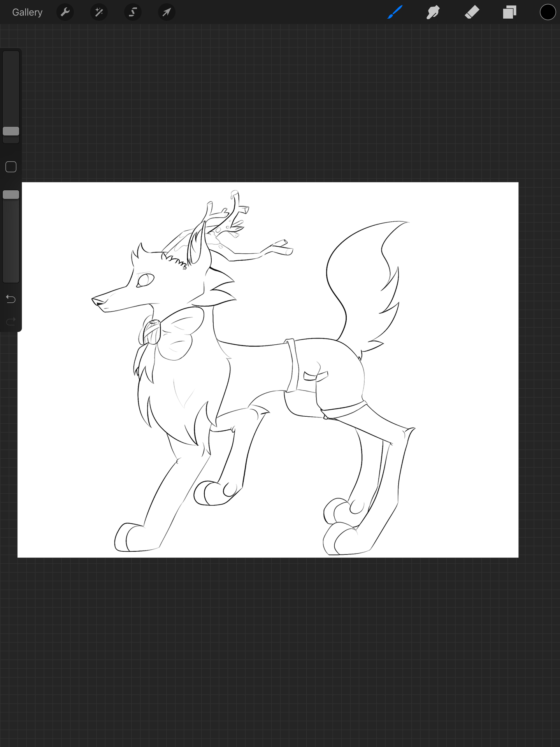This screenshot has width=560, height=747.
Task: Activate the Transform arrow tool
Action: point(167,12)
